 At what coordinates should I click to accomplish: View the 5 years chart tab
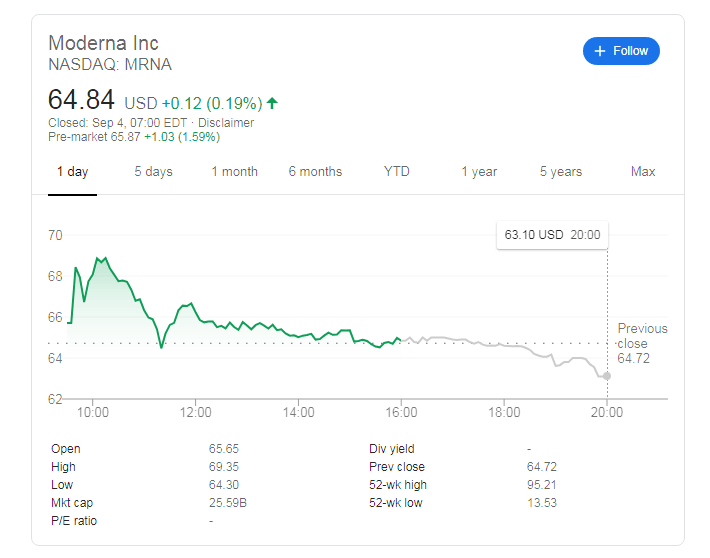[x=561, y=172]
